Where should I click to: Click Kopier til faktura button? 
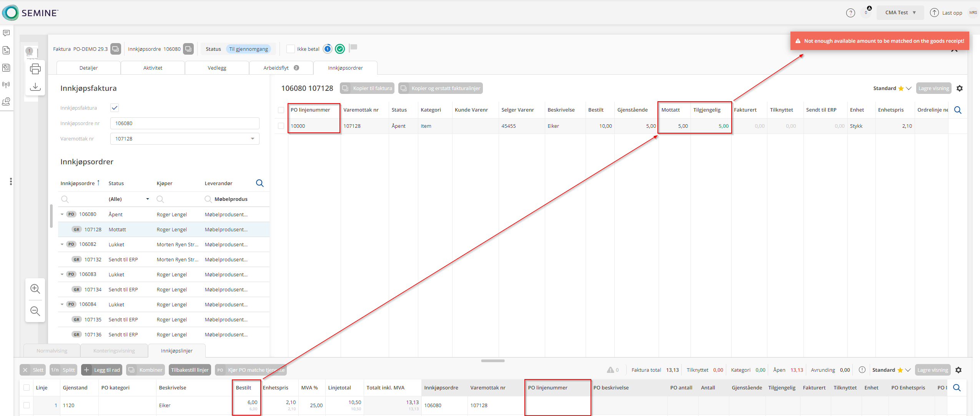click(x=367, y=88)
